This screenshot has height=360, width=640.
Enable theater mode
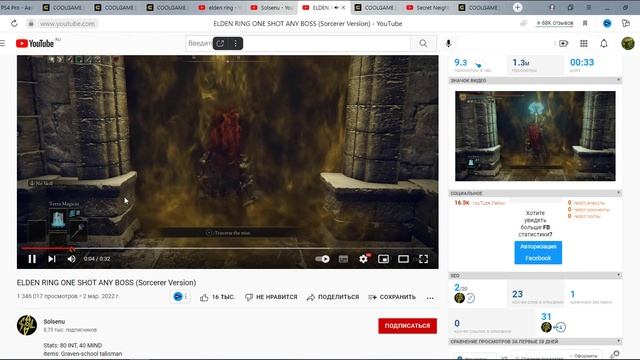(x=403, y=259)
